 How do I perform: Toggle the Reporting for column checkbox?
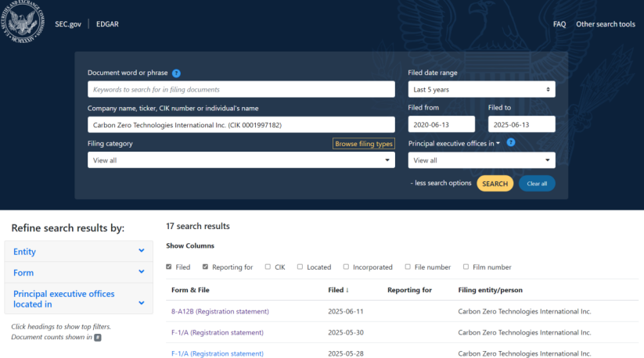[x=205, y=267]
